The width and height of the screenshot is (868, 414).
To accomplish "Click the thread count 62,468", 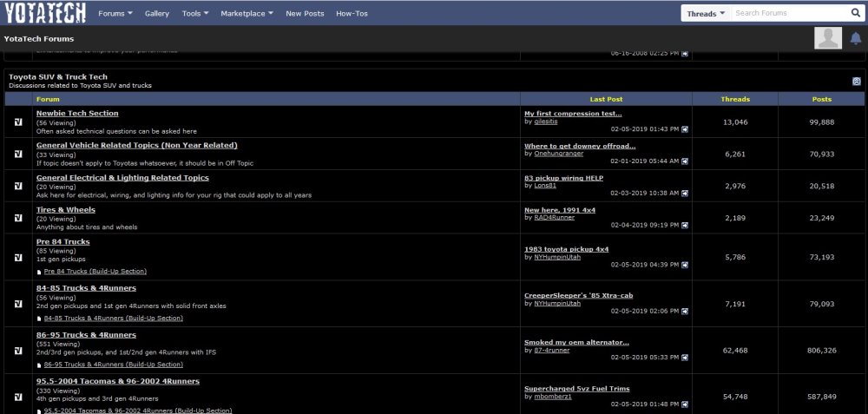I will 735,351.
